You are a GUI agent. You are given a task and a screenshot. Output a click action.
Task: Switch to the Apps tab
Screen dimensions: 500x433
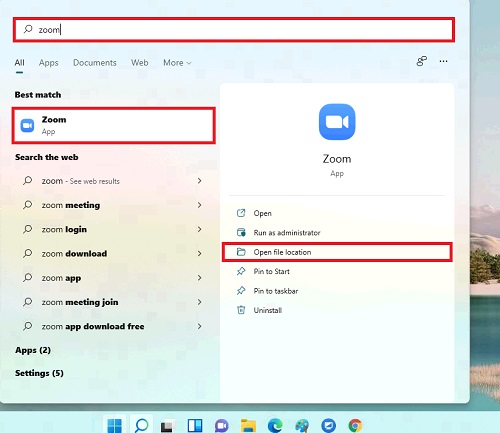pos(49,63)
